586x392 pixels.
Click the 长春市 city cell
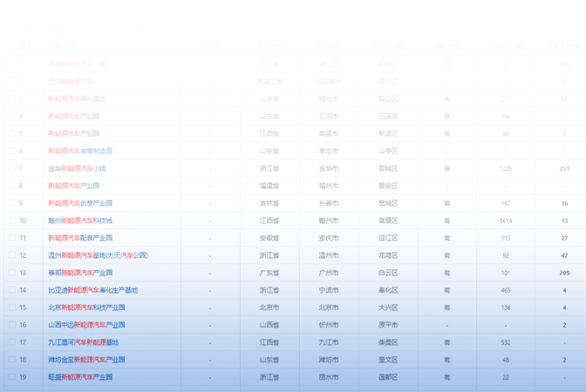point(329,203)
